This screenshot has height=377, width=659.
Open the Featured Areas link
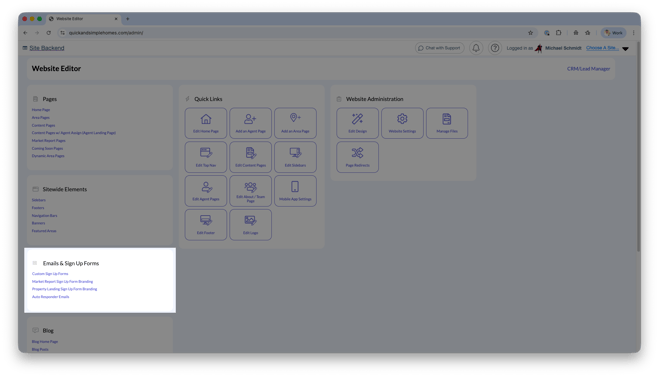click(44, 231)
